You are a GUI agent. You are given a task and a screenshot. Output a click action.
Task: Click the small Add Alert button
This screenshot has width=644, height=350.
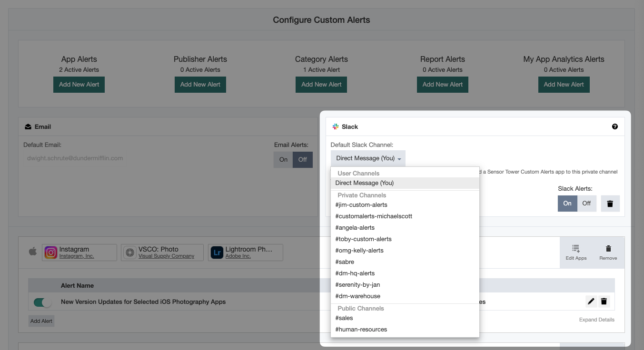tap(41, 321)
